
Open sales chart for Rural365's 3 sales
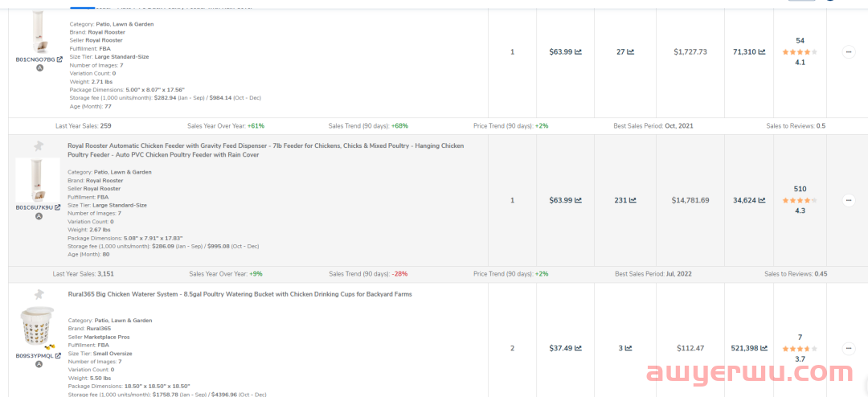(x=631, y=348)
